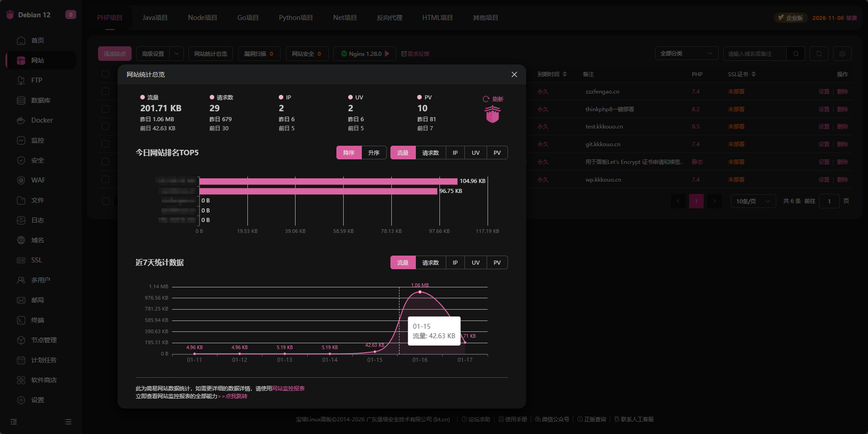This screenshot has height=434, width=868.
Task: Open the 网站监控报表 link
Action: click(288, 389)
